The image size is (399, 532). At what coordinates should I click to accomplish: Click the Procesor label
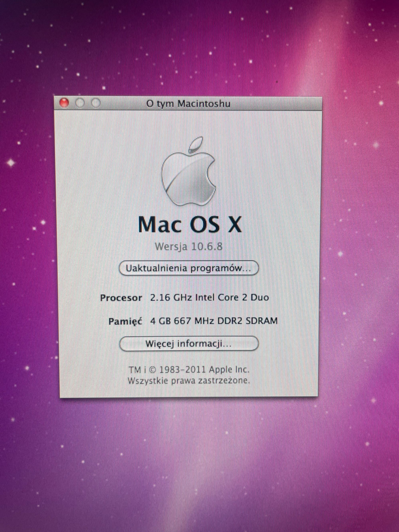(x=121, y=298)
